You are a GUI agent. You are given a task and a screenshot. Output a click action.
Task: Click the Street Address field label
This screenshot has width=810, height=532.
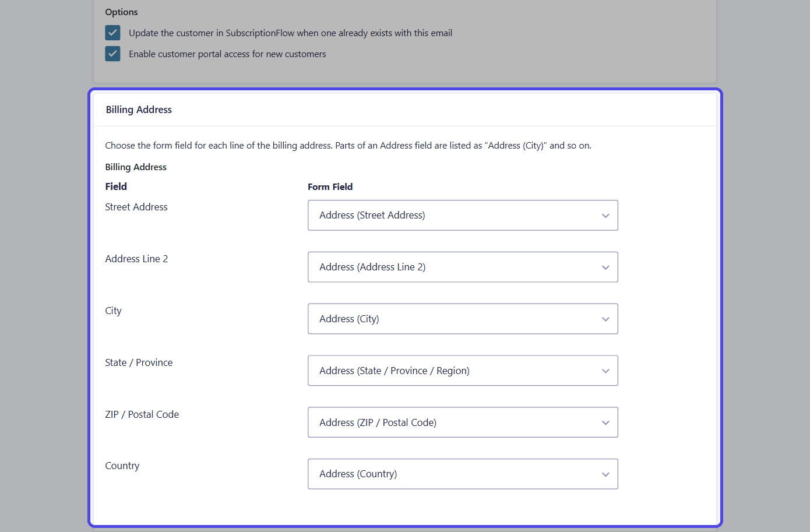pyautogui.click(x=136, y=207)
